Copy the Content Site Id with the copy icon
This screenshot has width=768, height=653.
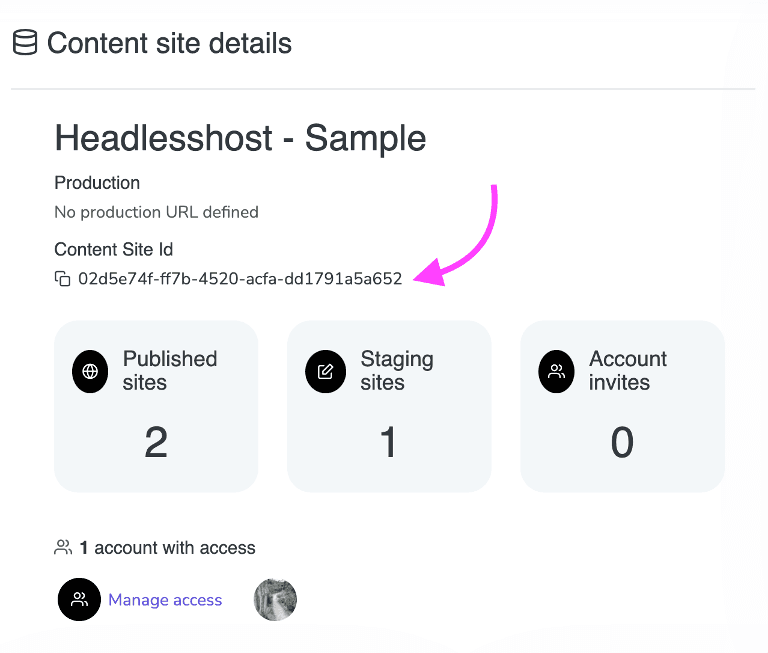[x=62, y=279]
